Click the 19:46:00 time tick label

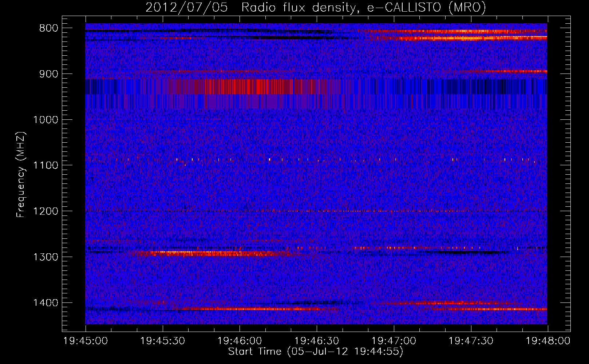pos(240,341)
